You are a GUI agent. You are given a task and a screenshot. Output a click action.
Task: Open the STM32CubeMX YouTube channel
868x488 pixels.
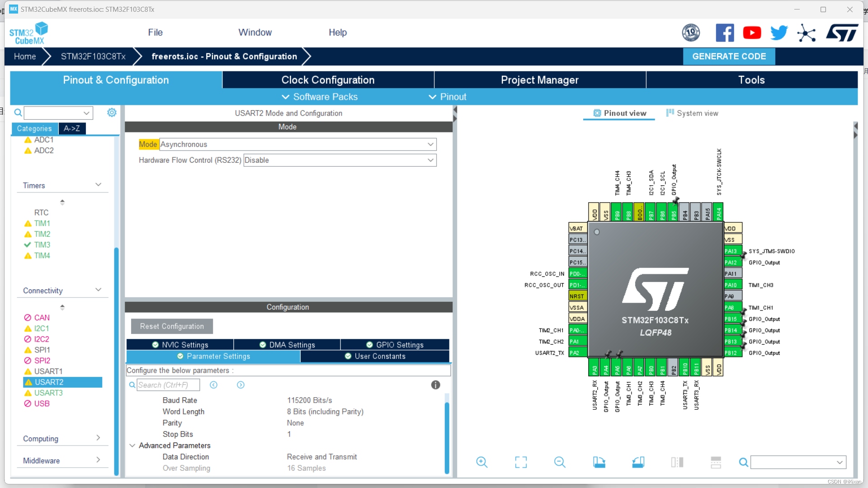(752, 33)
